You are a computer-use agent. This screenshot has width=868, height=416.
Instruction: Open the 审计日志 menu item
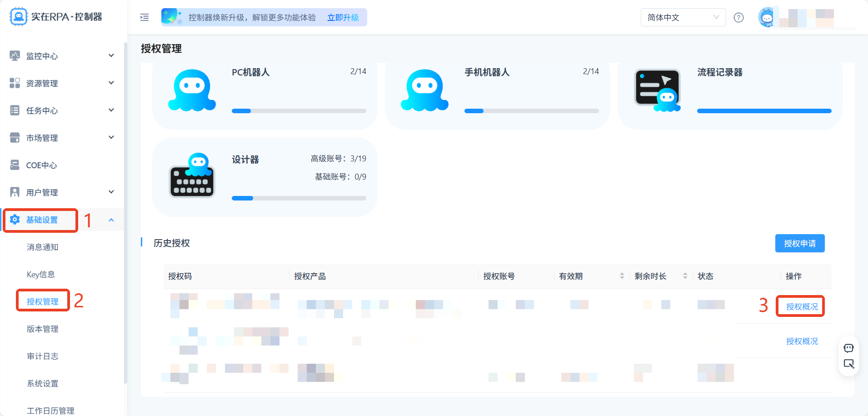(x=42, y=356)
